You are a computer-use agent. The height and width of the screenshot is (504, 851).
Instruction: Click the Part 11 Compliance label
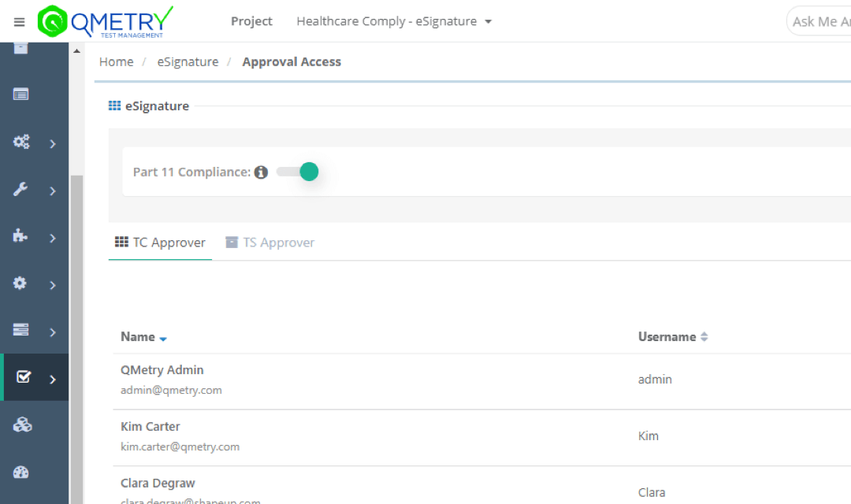pos(191,172)
